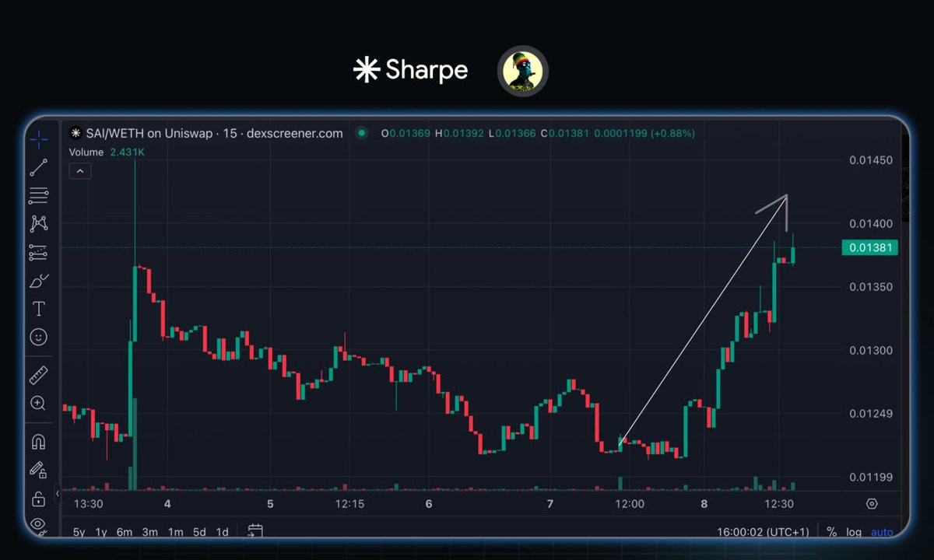Click the 12:00 time axis label

click(x=630, y=504)
